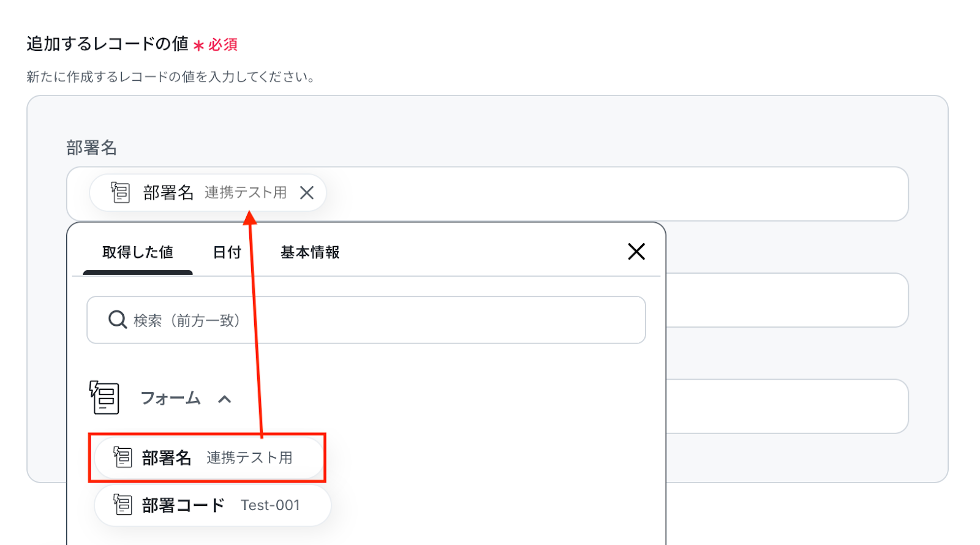980x545 pixels.
Task: Select the 基本情報 tab
Action: (x=310, y=252)
